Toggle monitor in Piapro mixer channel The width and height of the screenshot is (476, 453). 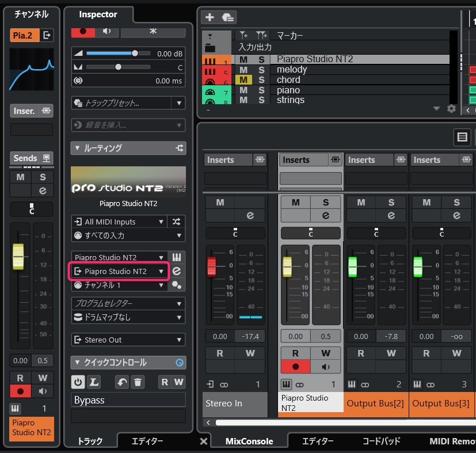[x=325, y=367]
